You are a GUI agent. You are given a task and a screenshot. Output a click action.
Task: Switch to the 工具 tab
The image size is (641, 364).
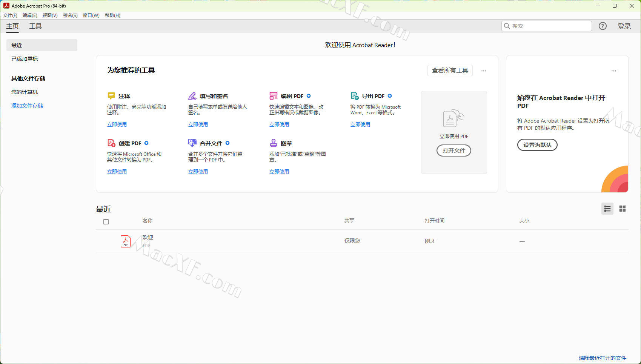(x=35, y=26)
